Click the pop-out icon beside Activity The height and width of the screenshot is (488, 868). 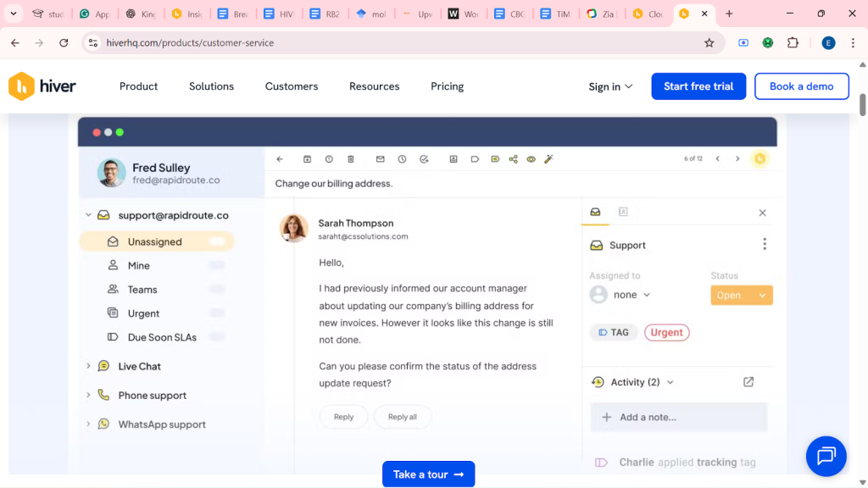(x=748, y=382)
